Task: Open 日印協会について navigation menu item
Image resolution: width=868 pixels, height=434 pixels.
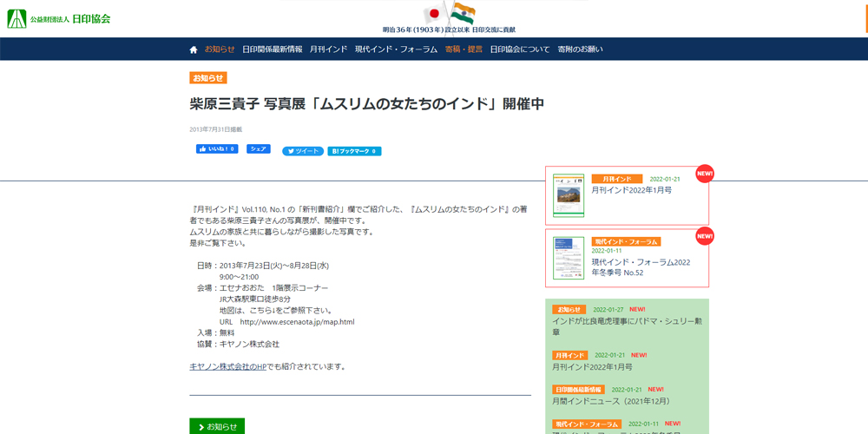Action: pyautogui.click(x=520, y=49)
